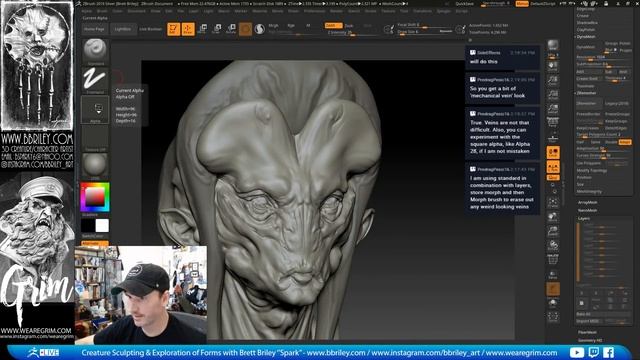This screenshot has width=640, height=360.
Task: Toggle the Persp perspective button
Action: point(553,123)
